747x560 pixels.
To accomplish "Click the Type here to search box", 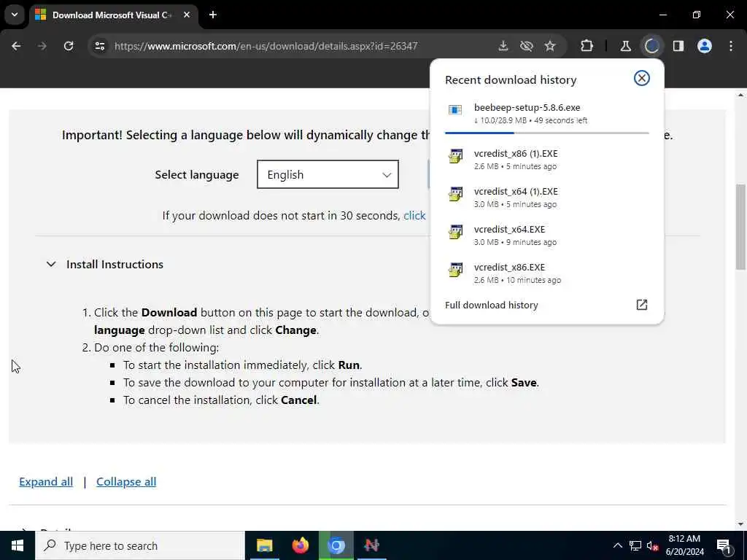I will [x=140, y=545].
